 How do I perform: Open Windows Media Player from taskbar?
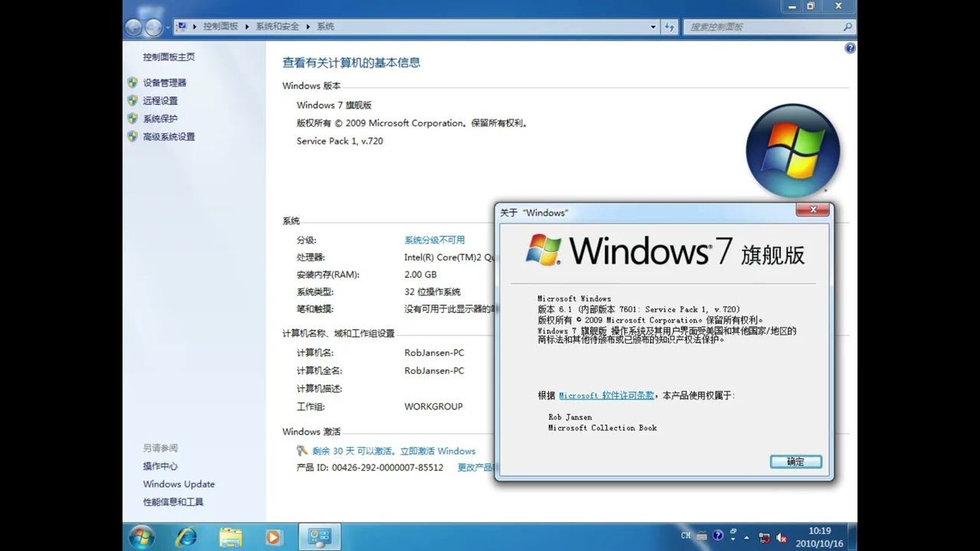[x=274, y=537]
